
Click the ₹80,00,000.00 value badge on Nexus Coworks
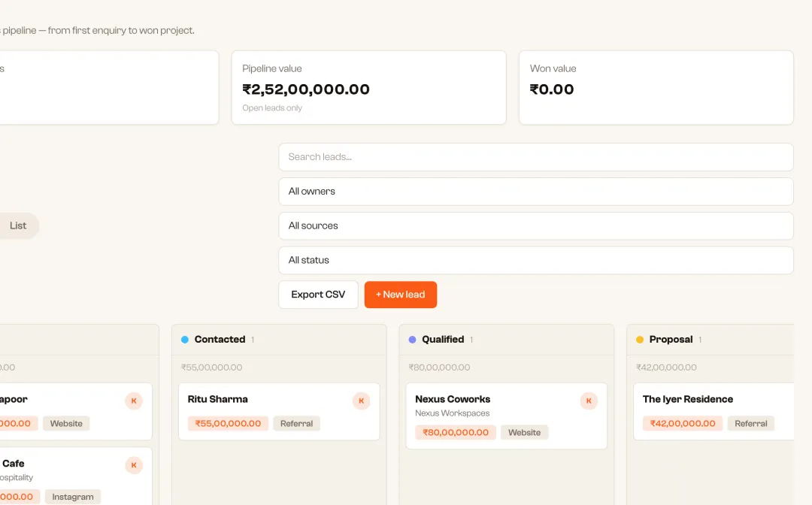coord(456,432)
